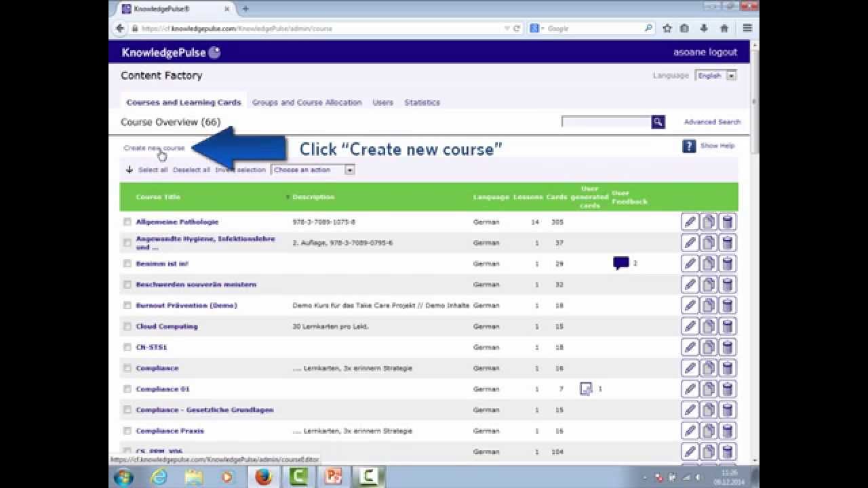Click the Language column header

(491, 197)
